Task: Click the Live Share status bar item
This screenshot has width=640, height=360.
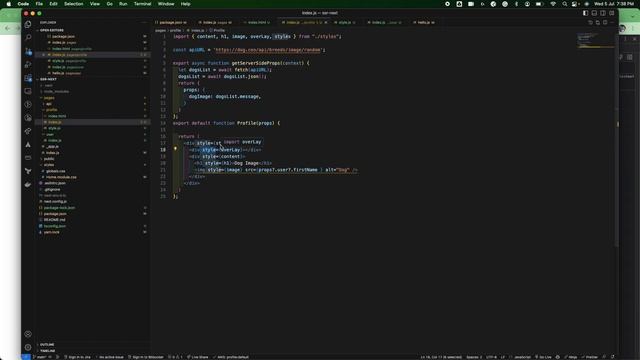Action: click(198, 357)
